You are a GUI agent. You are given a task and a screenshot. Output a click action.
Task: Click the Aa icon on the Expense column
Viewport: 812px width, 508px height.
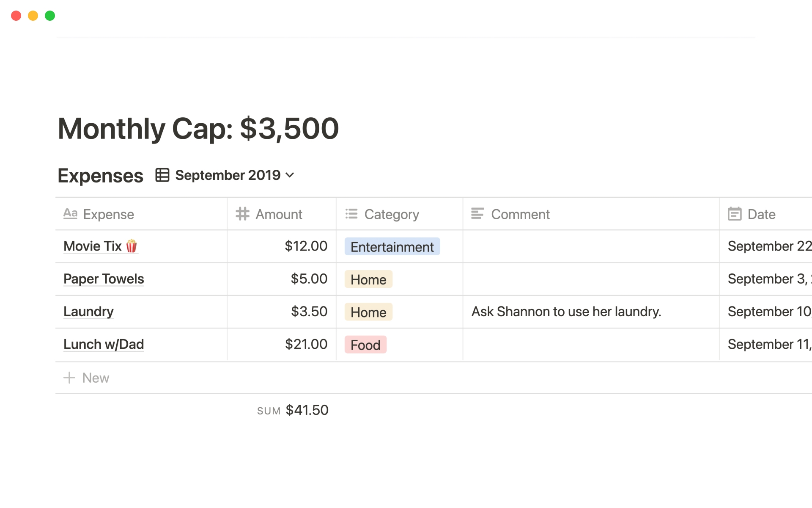tap(70, 214)
